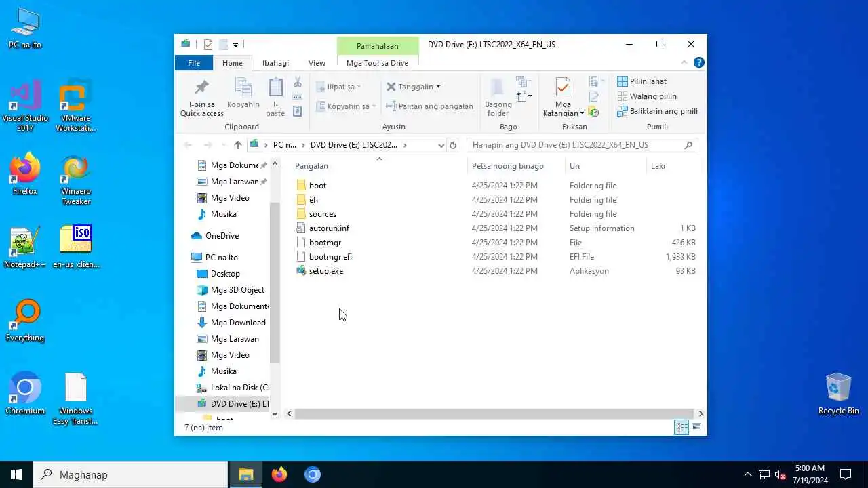Viewport: 868px width, 488px height.
Task: Switch to the Ibahagi ribbon tab
Action: point(275,63)
